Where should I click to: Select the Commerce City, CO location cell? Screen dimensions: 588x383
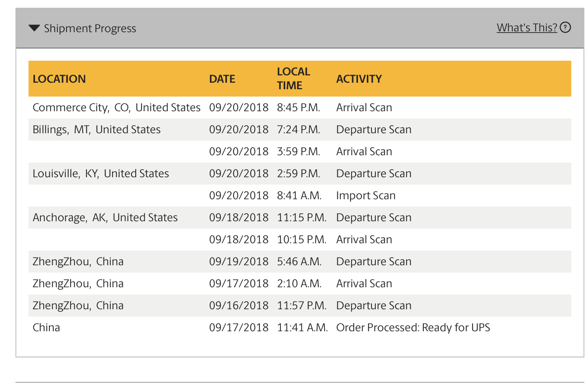(x=117, y=108)
